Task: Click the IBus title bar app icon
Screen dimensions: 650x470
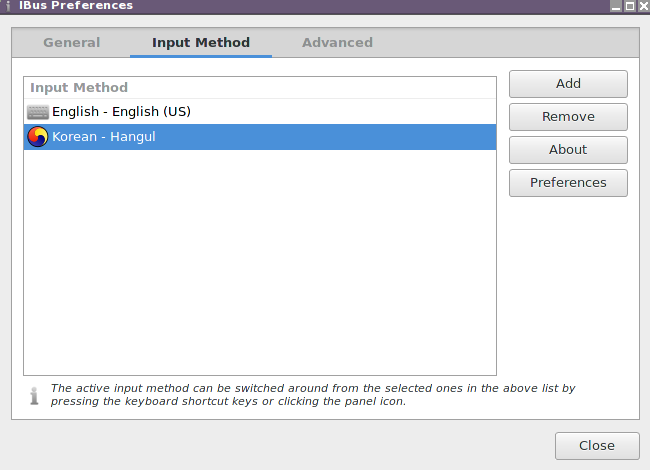Action: 8,6
